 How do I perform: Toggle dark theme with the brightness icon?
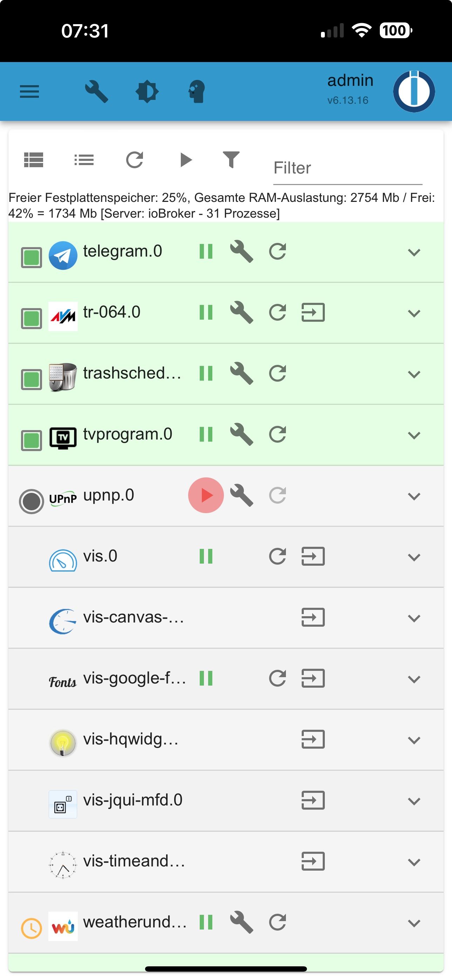pyautogui.click(x=147, y=92)
